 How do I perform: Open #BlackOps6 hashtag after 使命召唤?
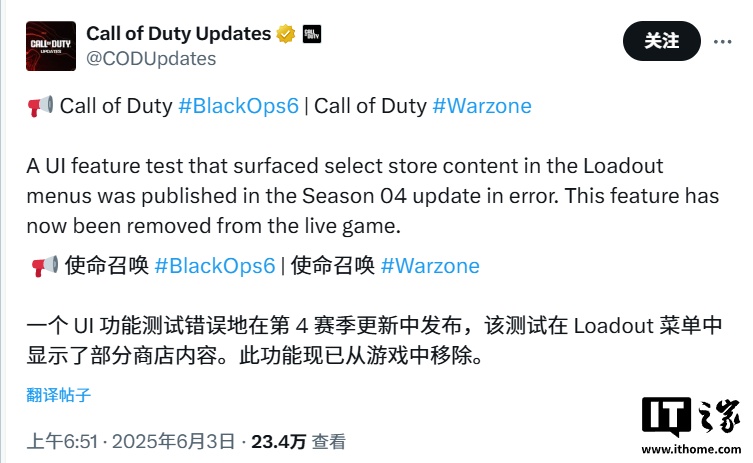point(215,266)
